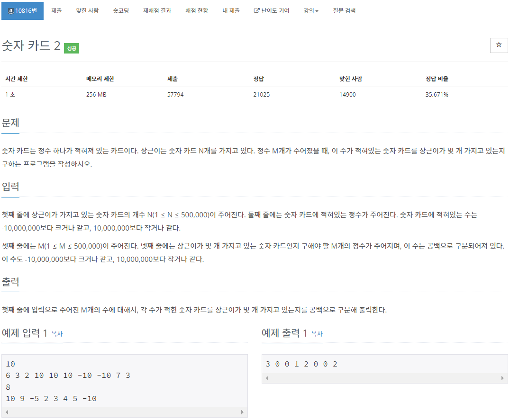Screen dimensions: 510x420
Task: Click the 입력 section heading
Action: (x=10, y=187)
